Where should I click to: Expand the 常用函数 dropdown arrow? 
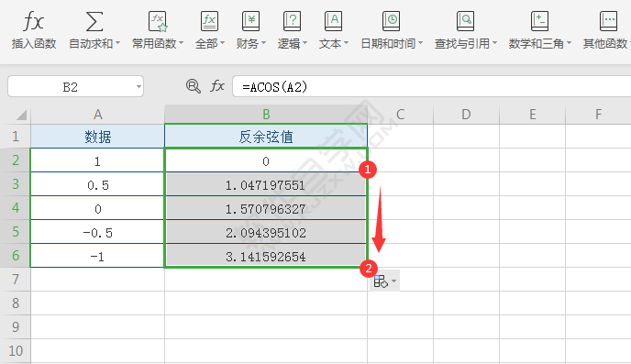181,42
